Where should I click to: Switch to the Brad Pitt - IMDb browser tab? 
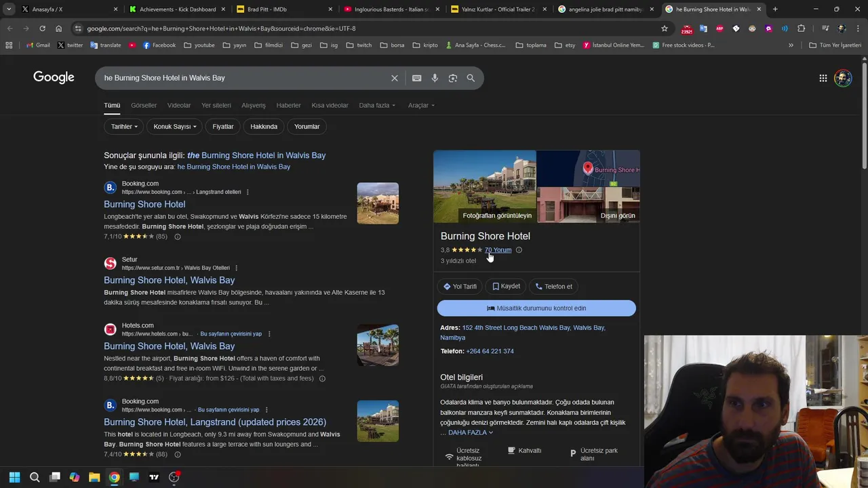pyautogui.click(x=285, y=9)
